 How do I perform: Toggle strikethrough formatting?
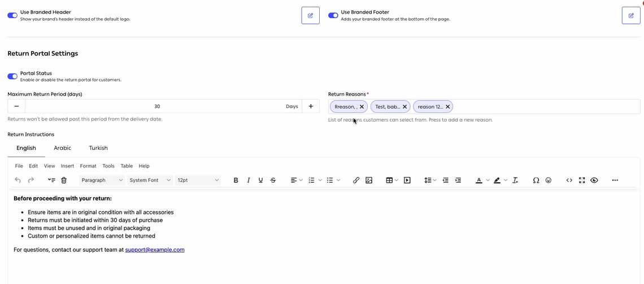coord(273,180)
